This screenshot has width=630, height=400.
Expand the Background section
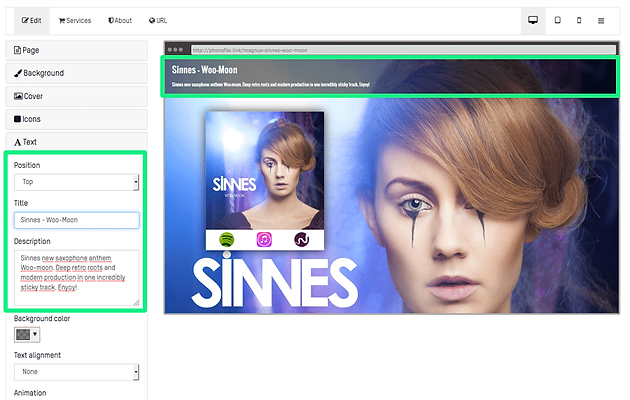76,73
